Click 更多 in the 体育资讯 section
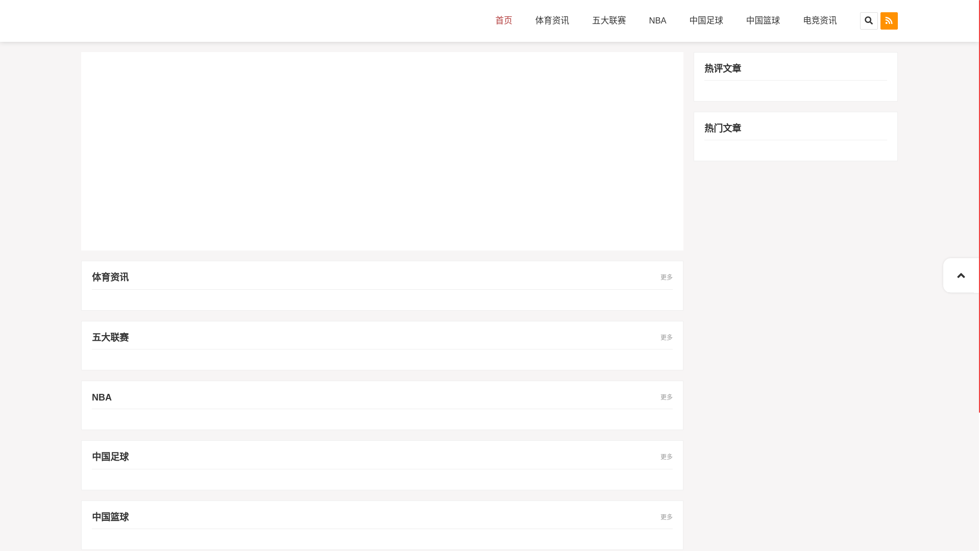980x551 pixels. [x=666, y=277]
